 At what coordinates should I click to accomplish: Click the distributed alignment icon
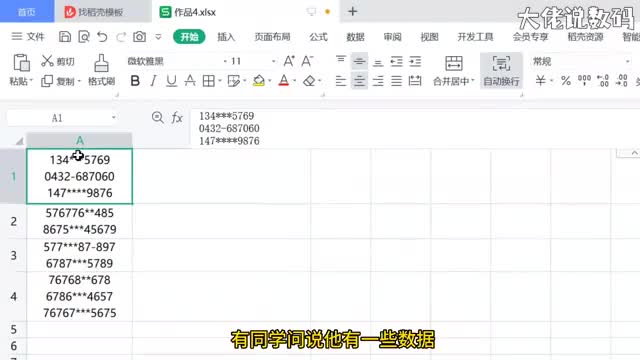pyautogui.click(x=415, y=81)
